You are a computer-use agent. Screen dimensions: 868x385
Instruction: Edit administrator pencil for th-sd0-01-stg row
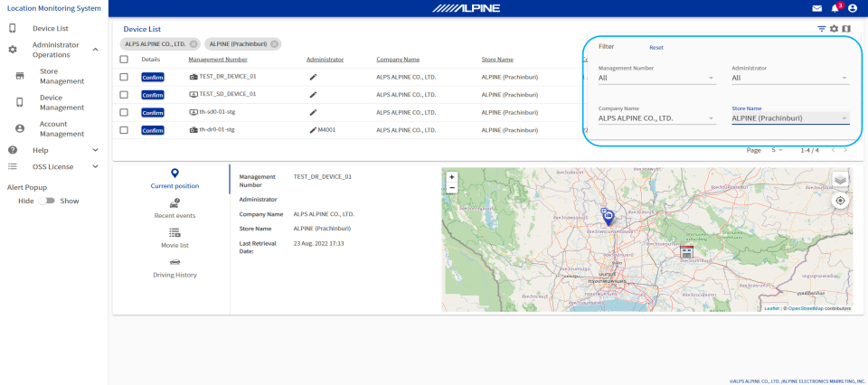(314, 112)
